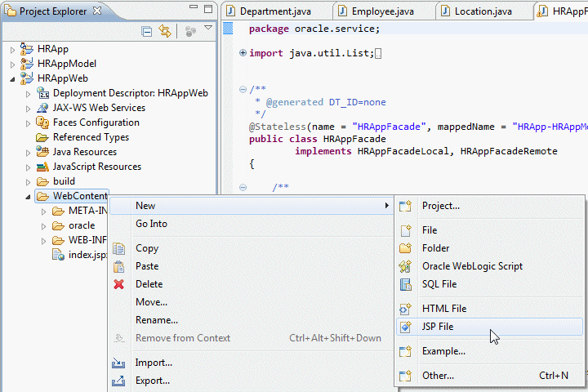Image resolution: width=588 pixels, height=392 pixels.
Task: Collapse the HRAppWeb project tree
Action: [x=12, y=78]
